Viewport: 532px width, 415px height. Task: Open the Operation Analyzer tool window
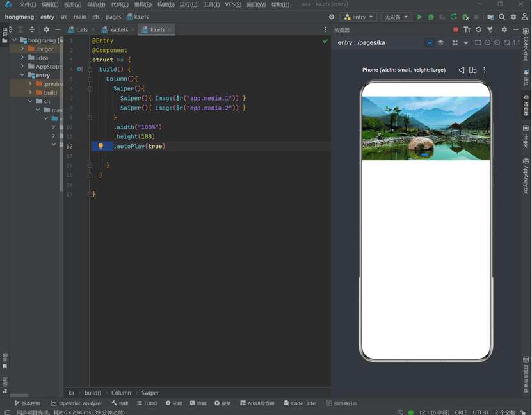pos(76,403)
